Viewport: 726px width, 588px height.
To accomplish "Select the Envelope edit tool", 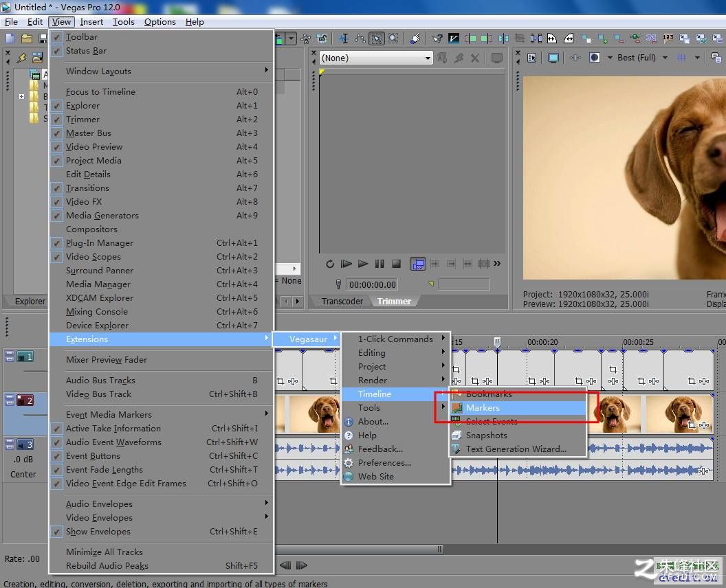I will click(x=360, y=38).
